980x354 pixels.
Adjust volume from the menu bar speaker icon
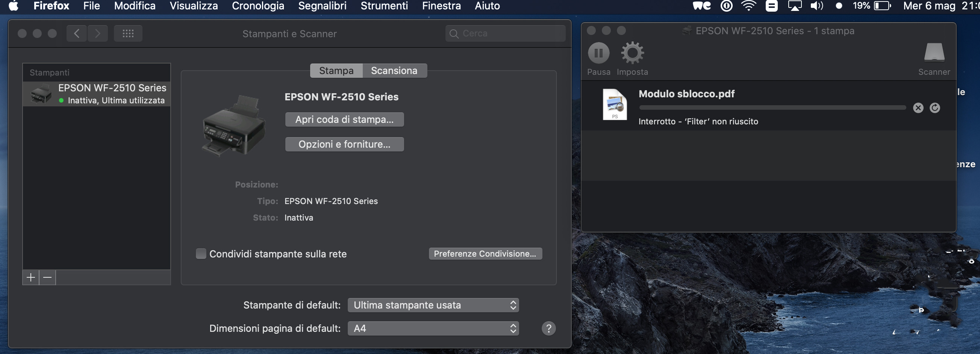pos(816,6)
